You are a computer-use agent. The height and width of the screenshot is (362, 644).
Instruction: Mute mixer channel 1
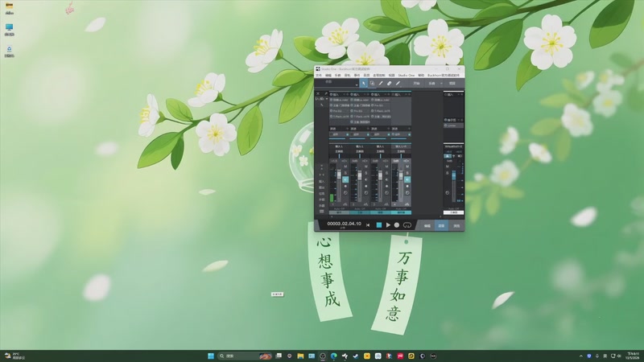click(x=345, y=167)
